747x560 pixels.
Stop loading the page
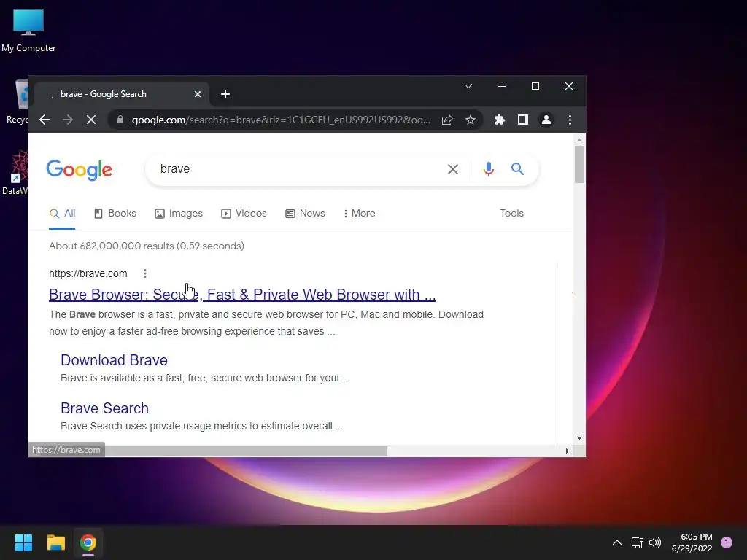(91, 120)
